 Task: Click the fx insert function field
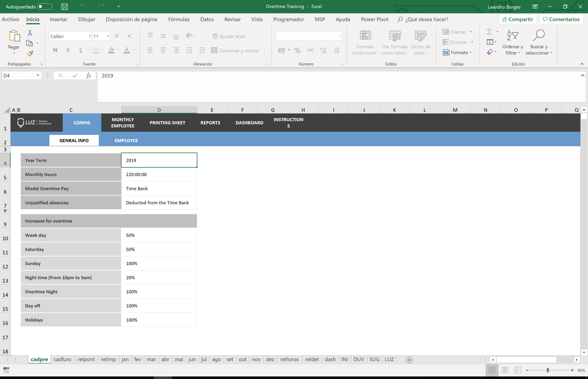click(89, 76)
